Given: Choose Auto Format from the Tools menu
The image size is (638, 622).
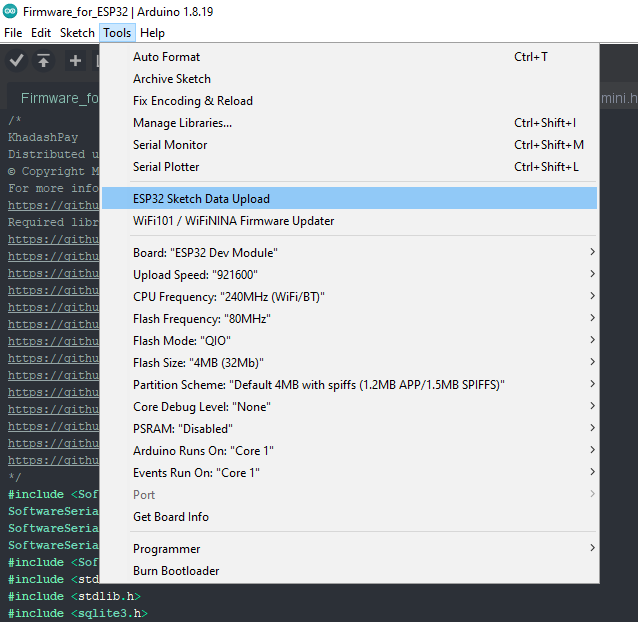Looking at the screenshot, I should (349, 57).
